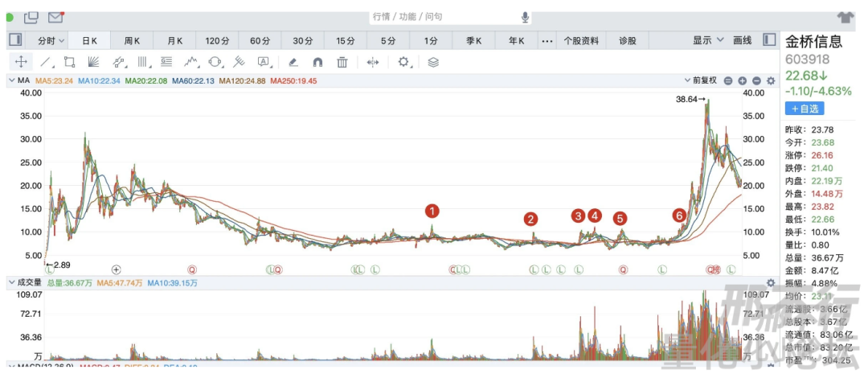Click the 603918 stock code
This screenshot has height=378, width=868.
[x=807, y=60]
